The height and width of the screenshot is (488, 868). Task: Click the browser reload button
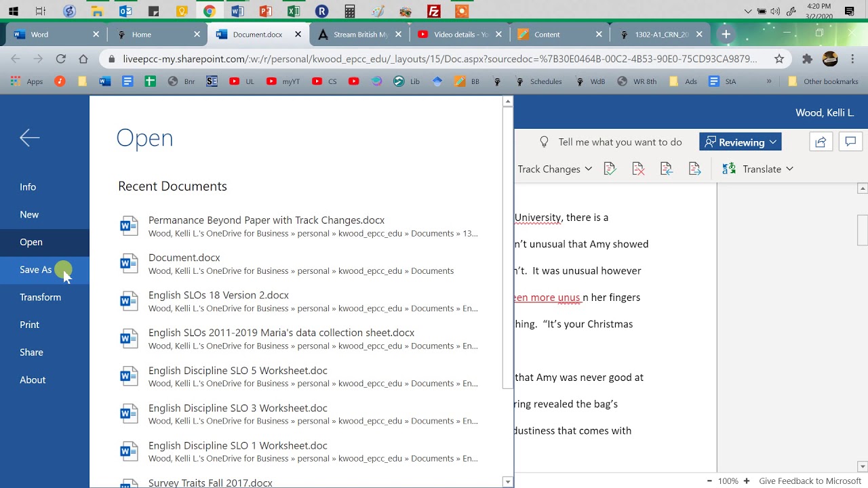point(60,59)
